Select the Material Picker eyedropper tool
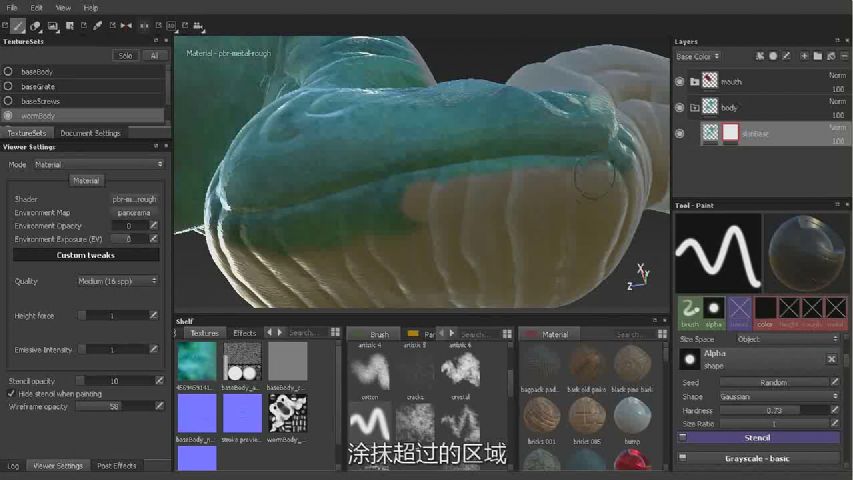The width and height of the screenshot is (853, 480). click(97, 26)
